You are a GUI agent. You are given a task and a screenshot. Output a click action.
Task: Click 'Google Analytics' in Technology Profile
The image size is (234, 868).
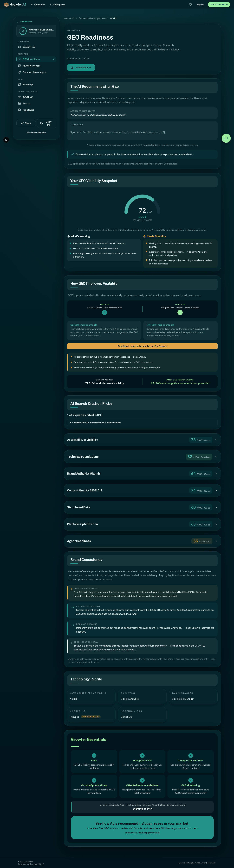130,699
